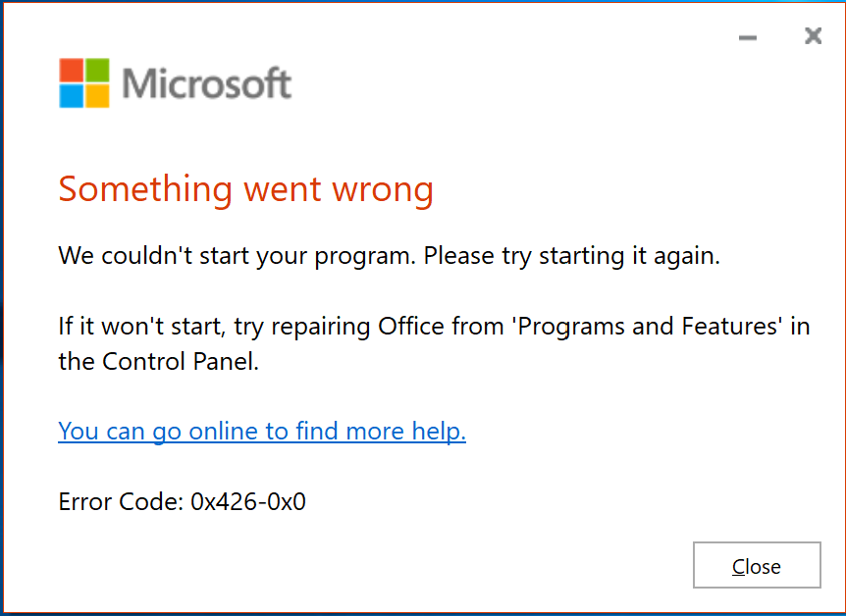Click the Close button in the dialog
Viewport: 846px width, 616px height.
(x=757, y=565)
